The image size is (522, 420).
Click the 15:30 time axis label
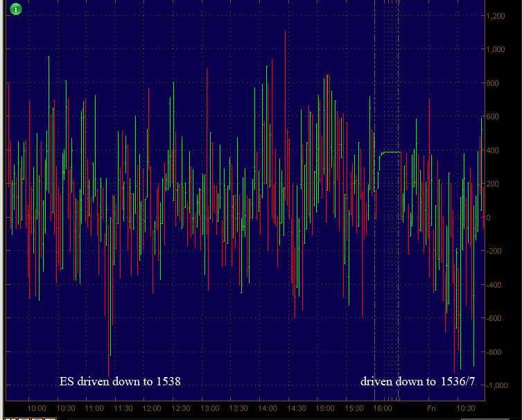pos(354,408)
